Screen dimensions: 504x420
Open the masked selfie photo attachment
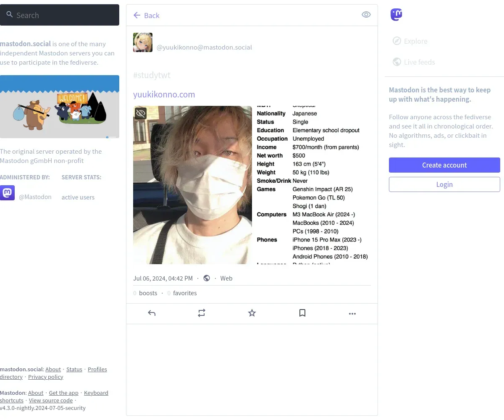pos(192,185)
